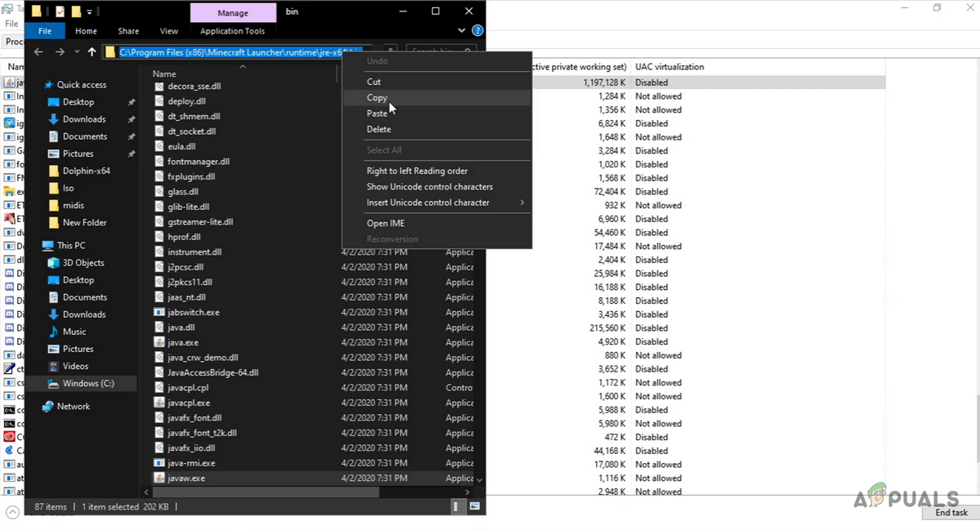Viewport: 980px width, 530px height.
Task: Click the Back navigation arrow
Action: coord(38,52)
